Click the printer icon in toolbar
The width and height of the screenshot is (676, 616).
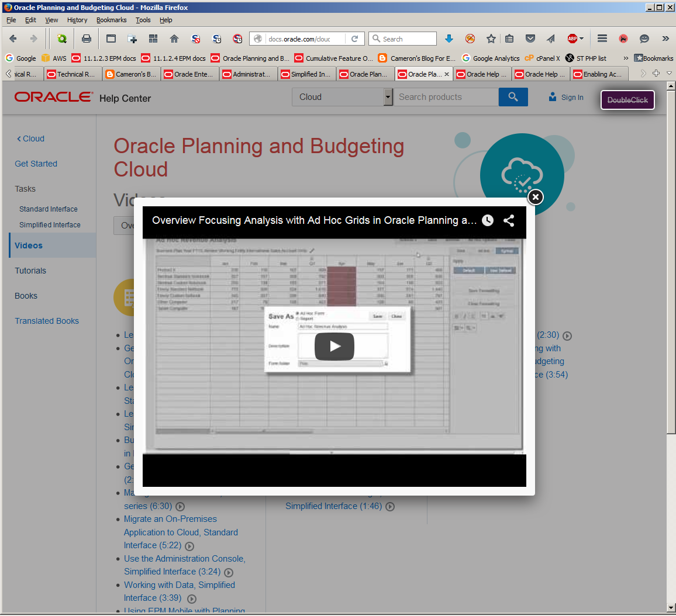pyautogui.click(x=87, y=39)
